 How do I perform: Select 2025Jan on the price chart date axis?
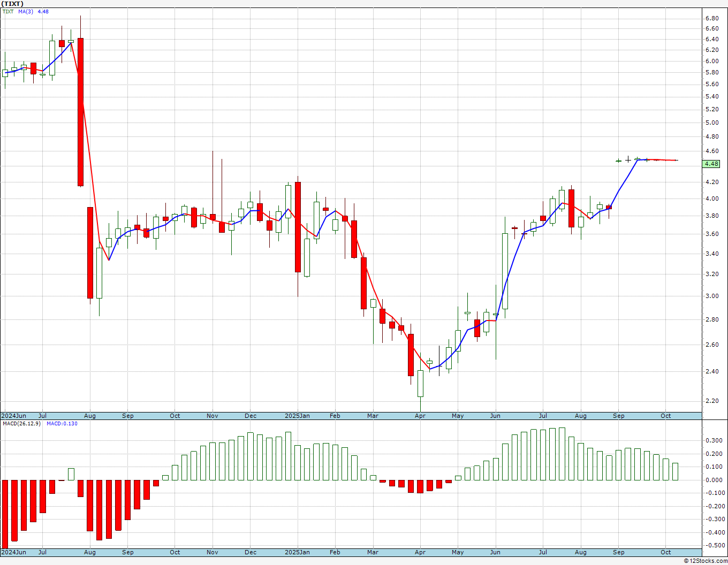[x=297, y=416]
